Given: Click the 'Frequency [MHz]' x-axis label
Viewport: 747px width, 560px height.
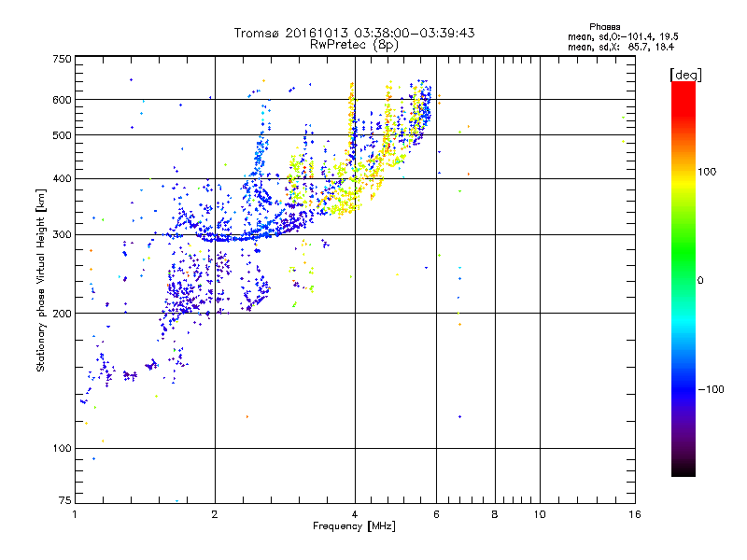Looking at the screenshot, I should click(x=354, y=526).
